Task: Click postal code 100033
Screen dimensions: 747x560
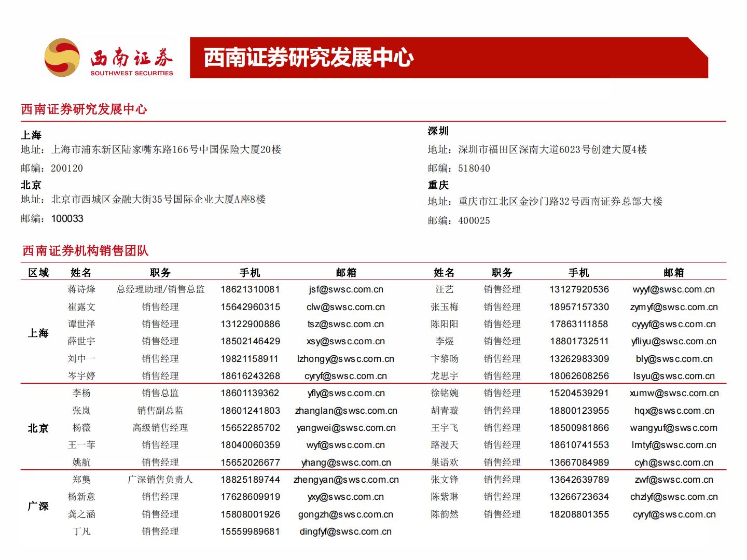Action: pyautogui.click(x=67, y=219)
